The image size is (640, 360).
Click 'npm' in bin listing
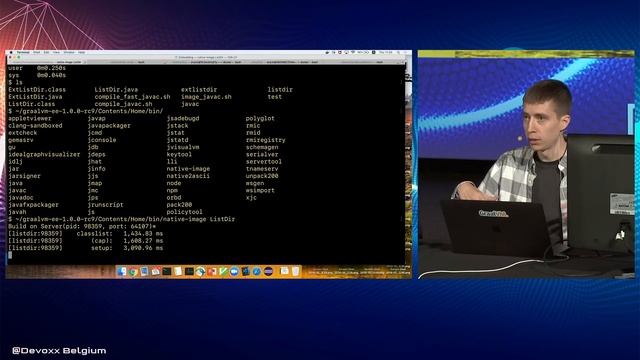tap(172, 191)
